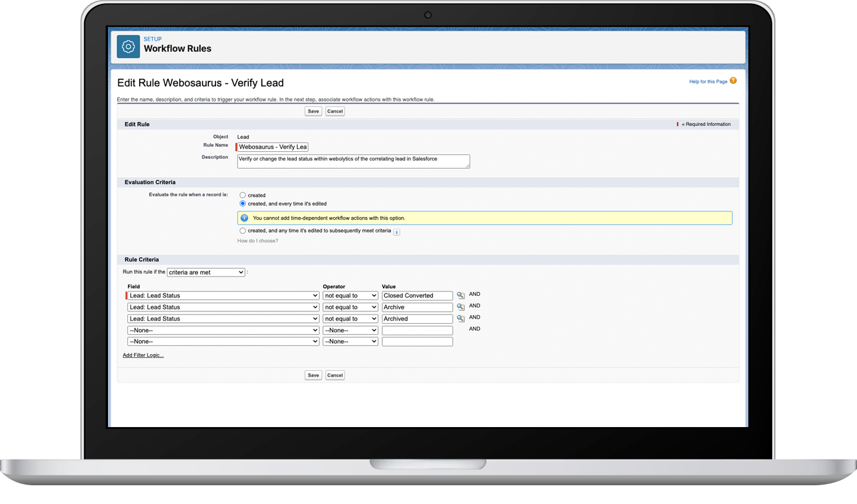This screenshot has height=504, width=857.
Task: Select 'created, and every time it's edited'
Action: [x=243, y=203]
